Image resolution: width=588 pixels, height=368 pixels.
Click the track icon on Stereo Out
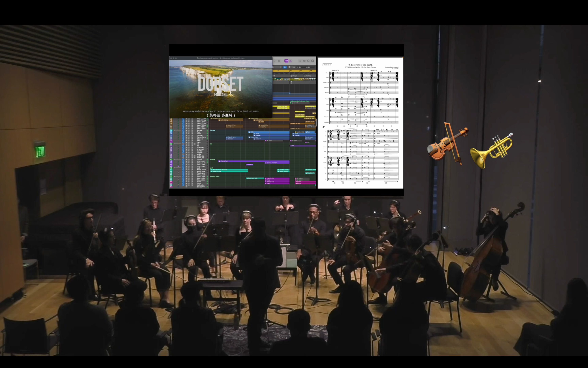click(178, 187)
